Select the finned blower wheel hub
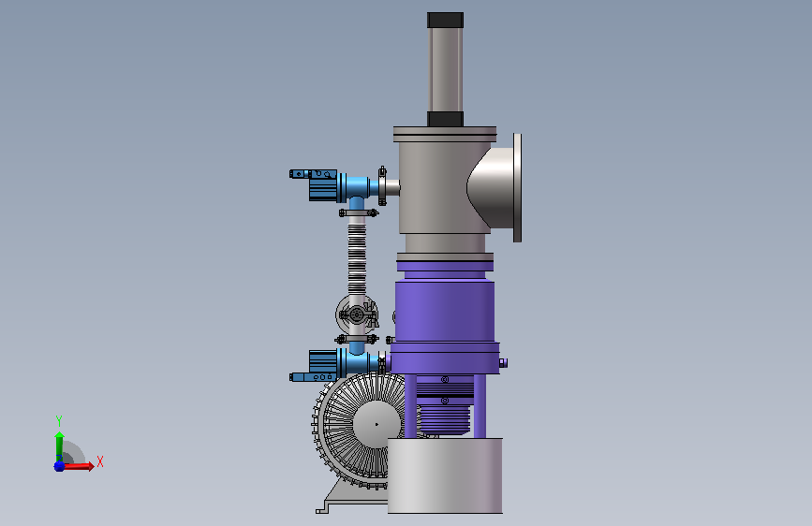Viewport: 812px width, 526px height. pos(376,424)
